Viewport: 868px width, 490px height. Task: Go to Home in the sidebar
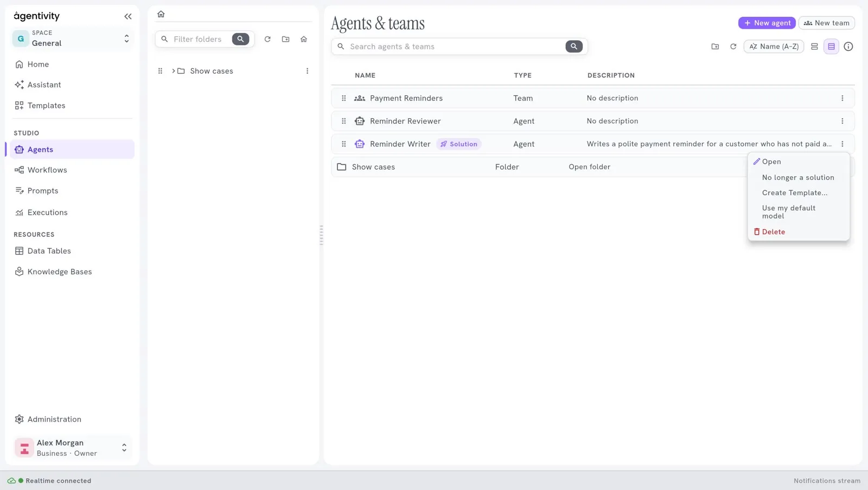click(72, 64)
